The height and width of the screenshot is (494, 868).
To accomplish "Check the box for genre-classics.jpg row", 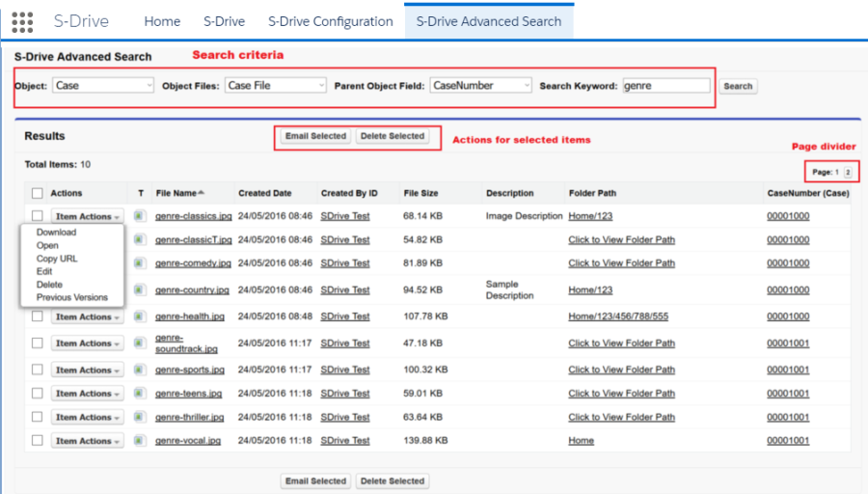I will (38, 216).
